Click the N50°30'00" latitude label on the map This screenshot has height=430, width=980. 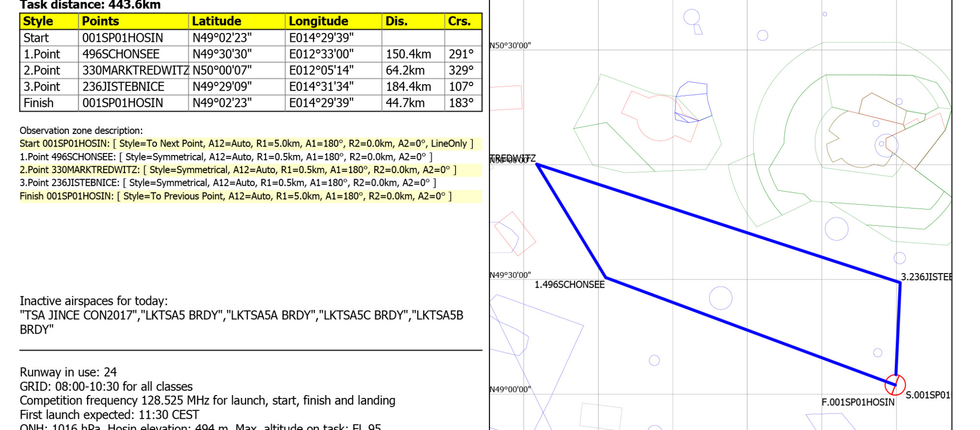coord(510,46)
